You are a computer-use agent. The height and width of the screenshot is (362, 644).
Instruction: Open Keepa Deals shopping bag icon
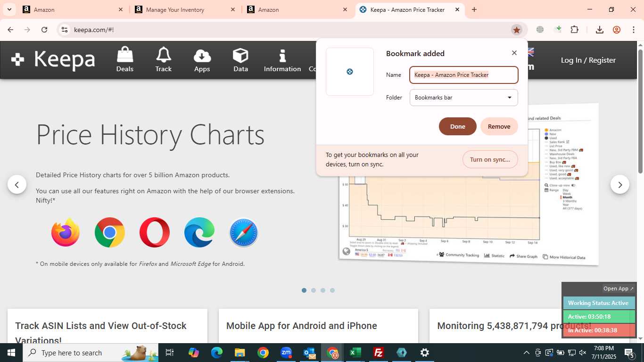125,59
